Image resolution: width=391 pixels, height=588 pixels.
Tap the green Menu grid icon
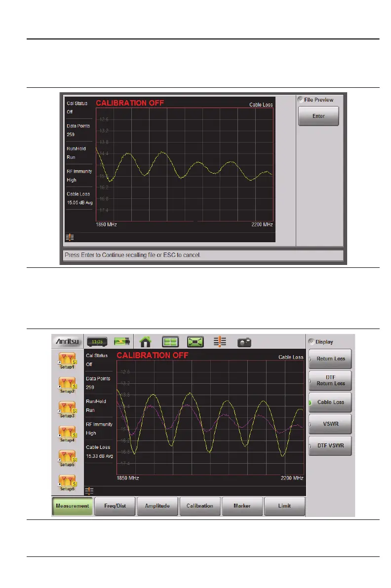pos(170,342)
